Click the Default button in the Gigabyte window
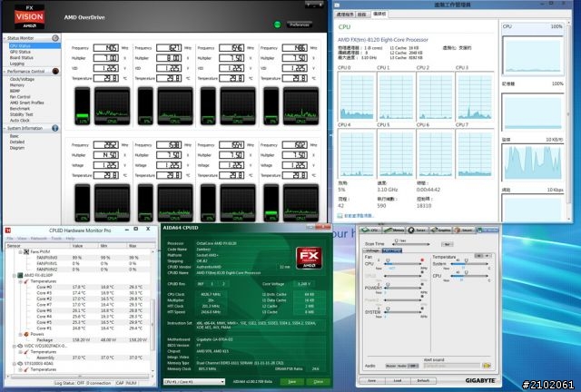The height and width of the screenshot is (392, 581). (x=423, y=380)
